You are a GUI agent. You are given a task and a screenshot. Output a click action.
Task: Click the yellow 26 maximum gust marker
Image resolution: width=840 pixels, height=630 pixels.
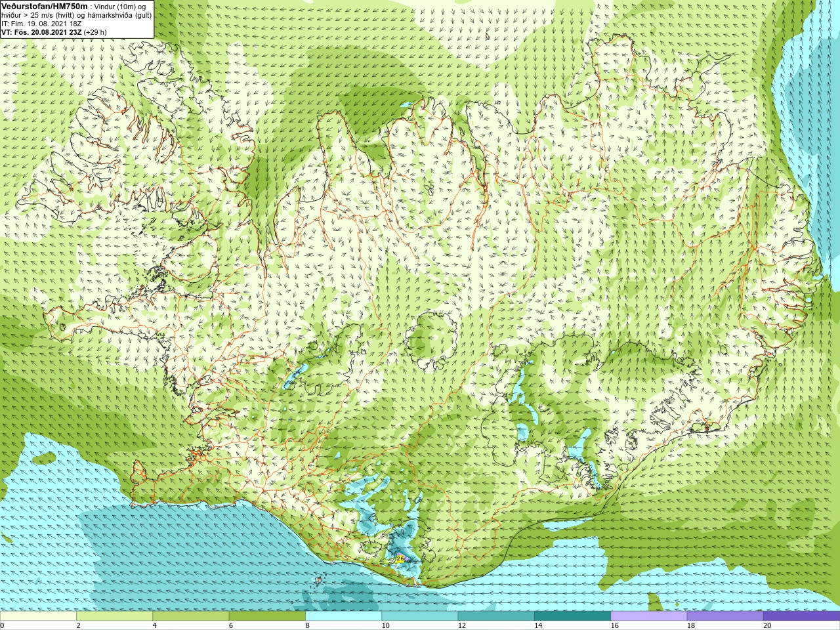tap(400, 558)
